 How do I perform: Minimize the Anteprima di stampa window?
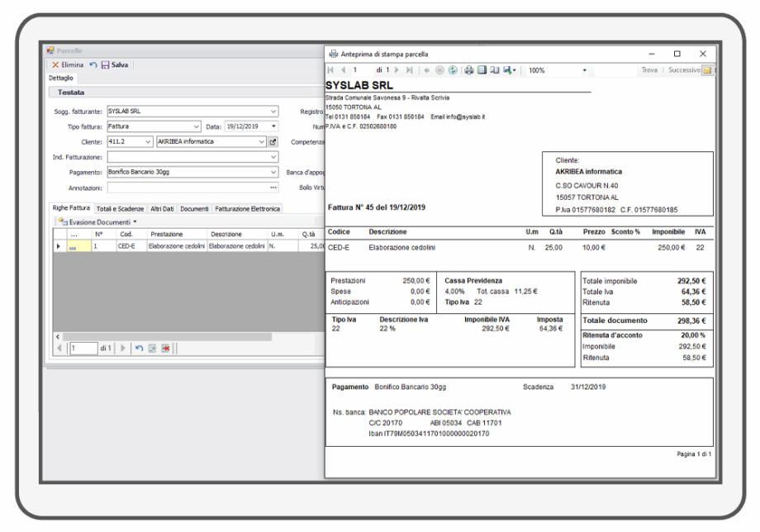coord(652,54)
